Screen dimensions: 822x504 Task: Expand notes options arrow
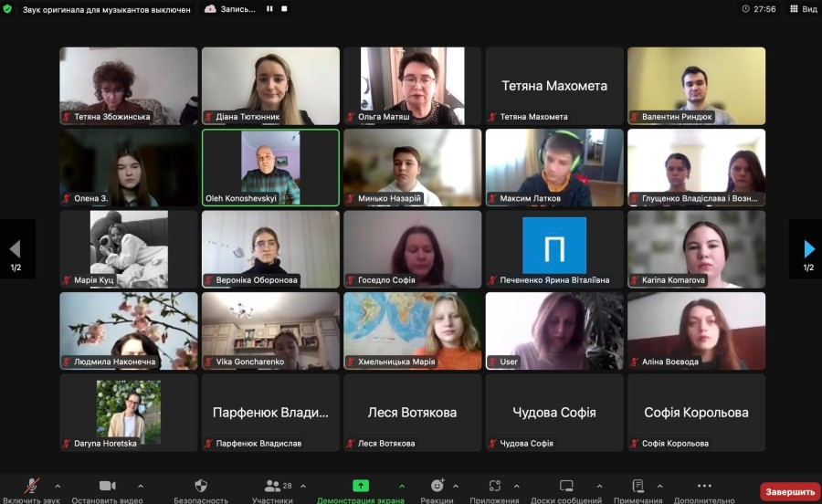coord(659,486)
